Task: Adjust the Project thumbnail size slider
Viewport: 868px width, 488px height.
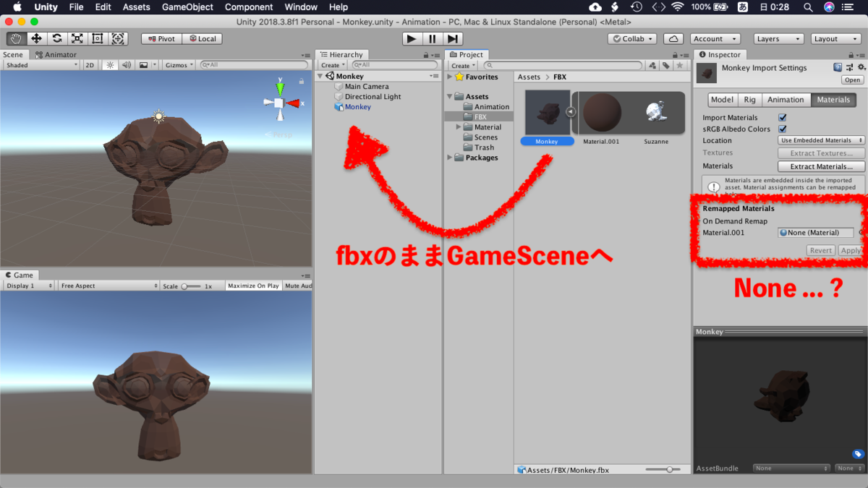Action: (x=664, y=470)
